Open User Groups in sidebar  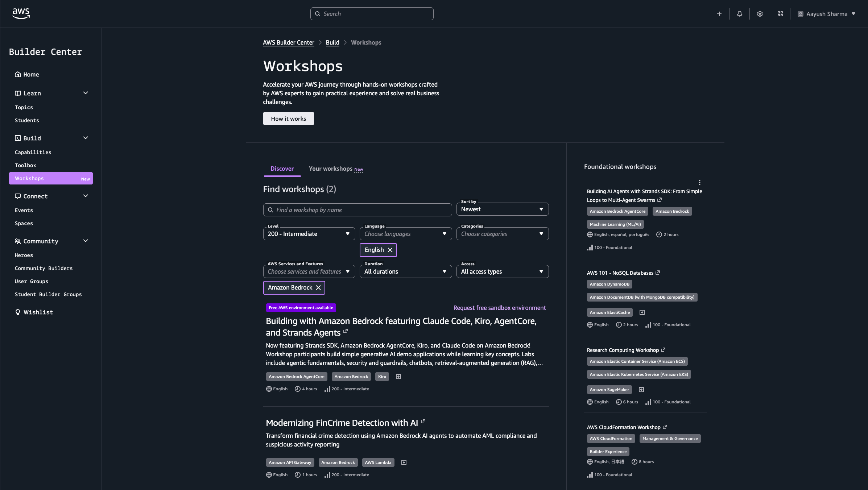(x=32, y=281)
